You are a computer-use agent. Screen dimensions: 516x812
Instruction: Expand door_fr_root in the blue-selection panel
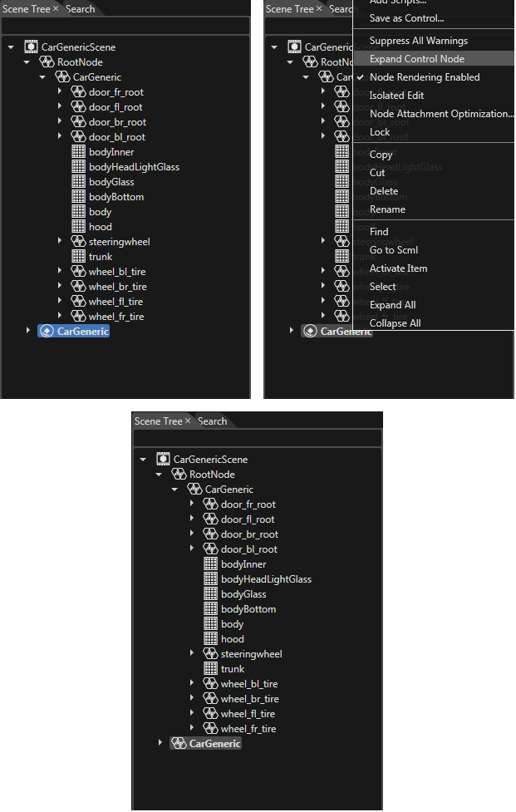pos(60,91)
